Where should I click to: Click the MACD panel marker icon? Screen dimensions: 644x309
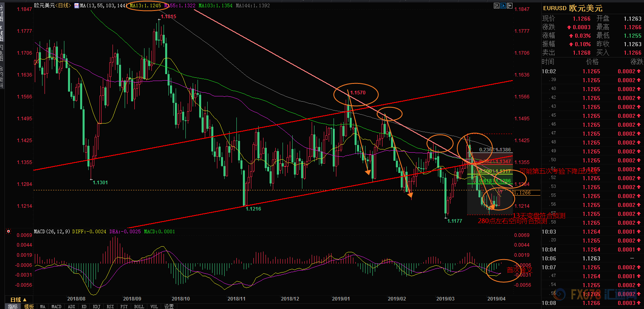[x=9, y=232]
